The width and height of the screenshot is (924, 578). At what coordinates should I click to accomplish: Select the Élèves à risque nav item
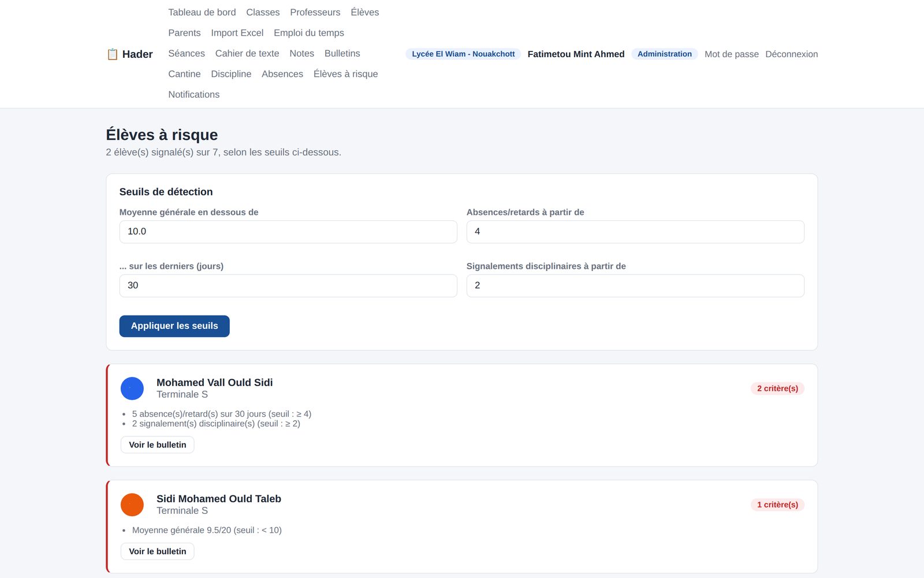[x=346, y=74]
